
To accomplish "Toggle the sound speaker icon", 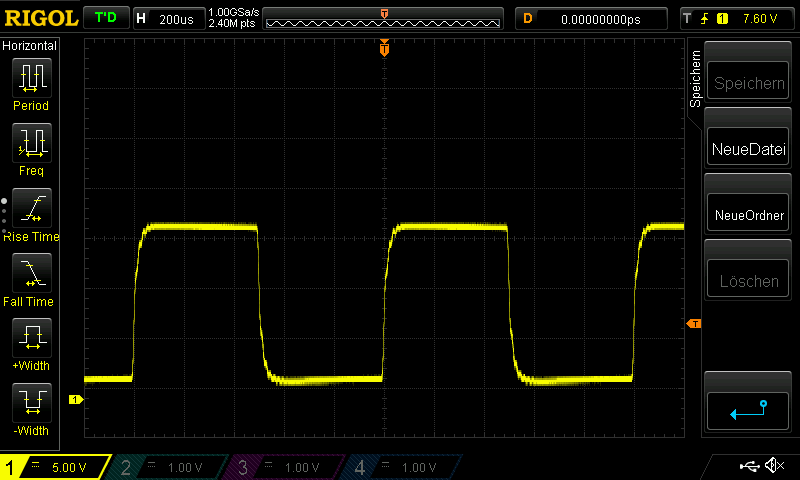I will point(773,466).
